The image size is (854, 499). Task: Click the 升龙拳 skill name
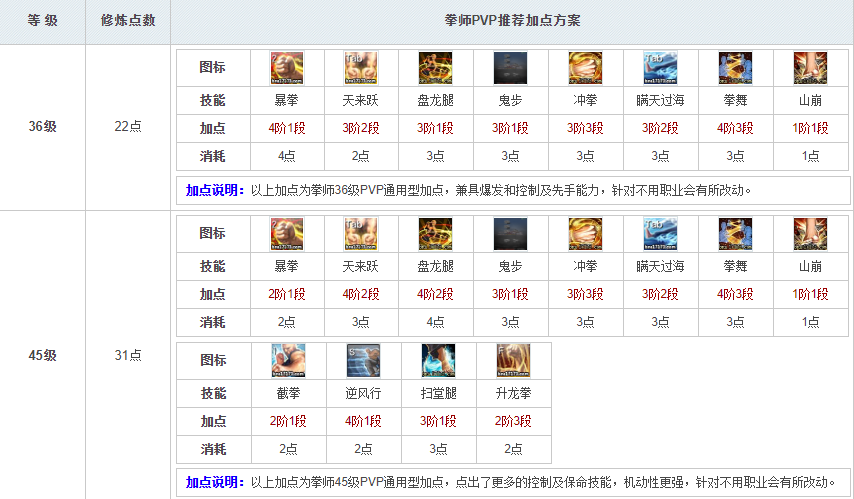click(x=514, y=393)
